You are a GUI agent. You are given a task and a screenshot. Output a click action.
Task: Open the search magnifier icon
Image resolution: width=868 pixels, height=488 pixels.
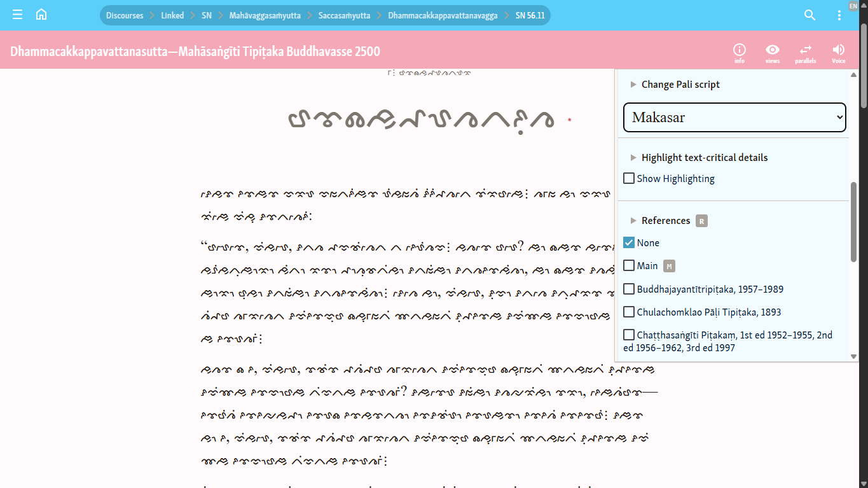[x=809, y=15]
